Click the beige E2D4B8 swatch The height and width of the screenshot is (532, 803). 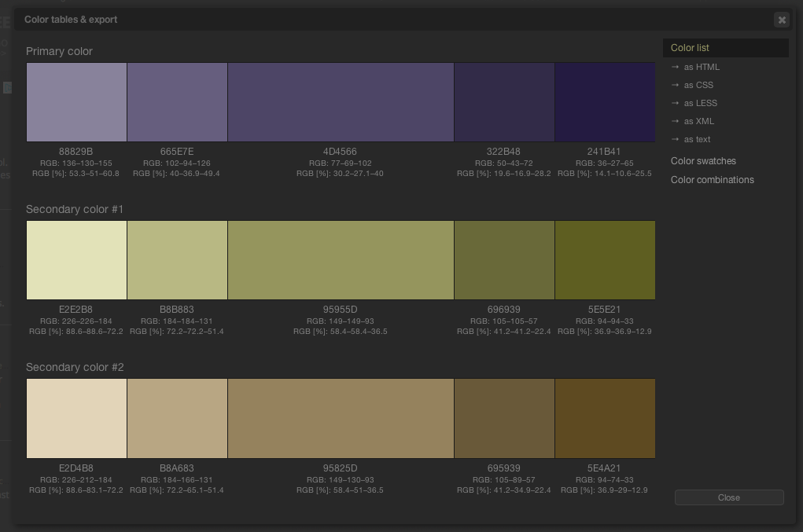pos(76,418)
